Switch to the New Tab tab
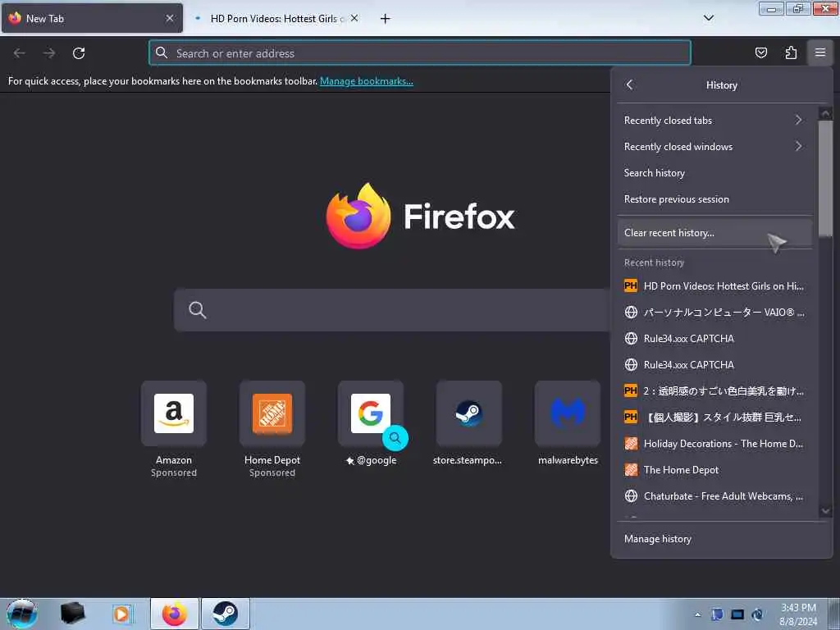Viewport: 840px width, 630px height. [92, 18]
